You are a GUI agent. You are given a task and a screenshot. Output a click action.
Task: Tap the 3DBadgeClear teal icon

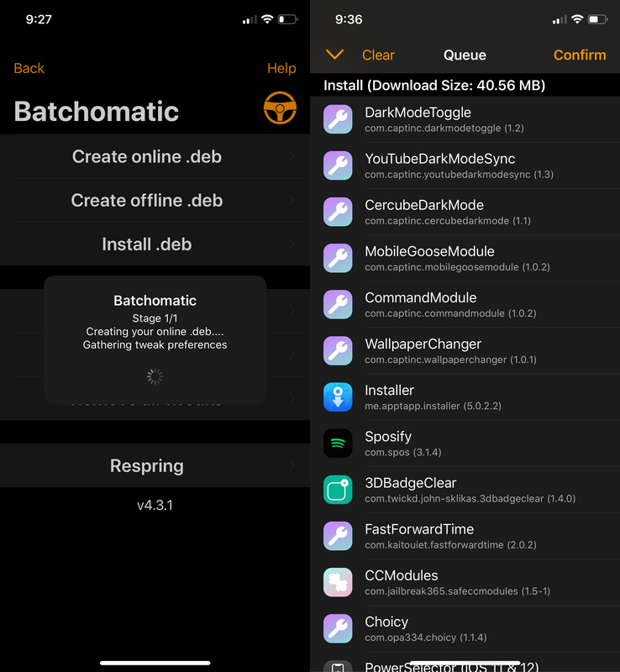(338, 490)
